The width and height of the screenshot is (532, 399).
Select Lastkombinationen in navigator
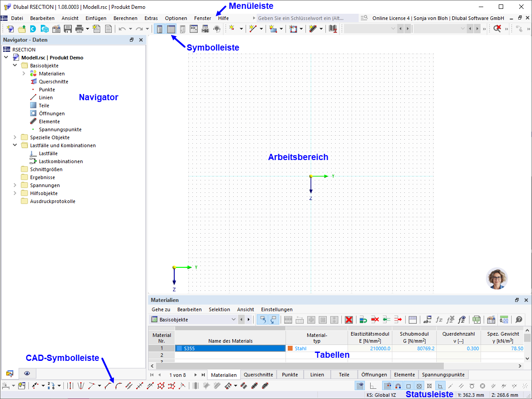tap(61, 161)
